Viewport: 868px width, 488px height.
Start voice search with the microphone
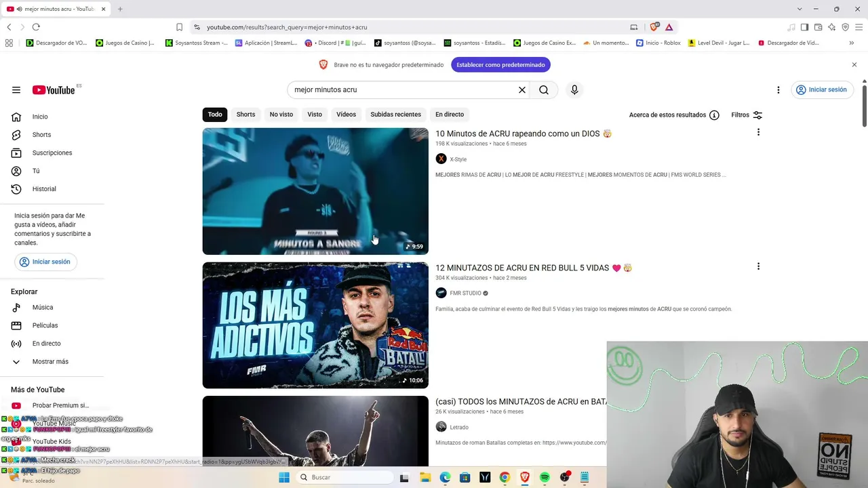coord(574,90)
